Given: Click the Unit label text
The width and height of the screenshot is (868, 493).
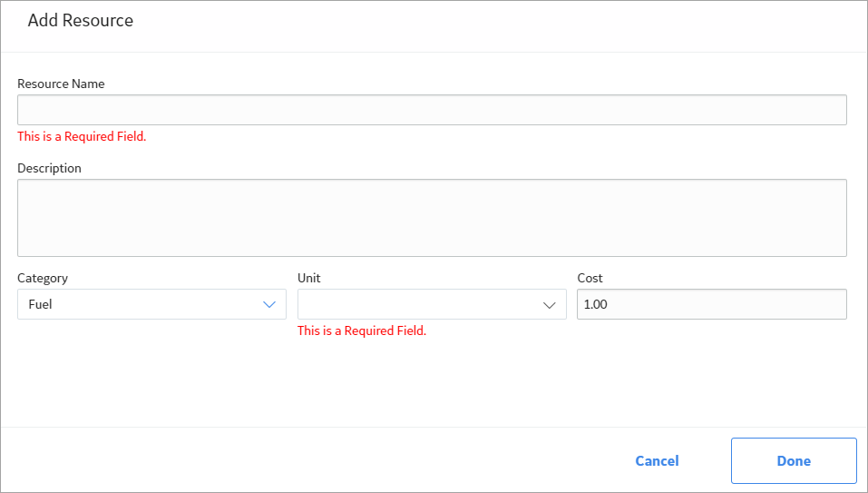Looking at the screenshot, I should tap(309, 278).
